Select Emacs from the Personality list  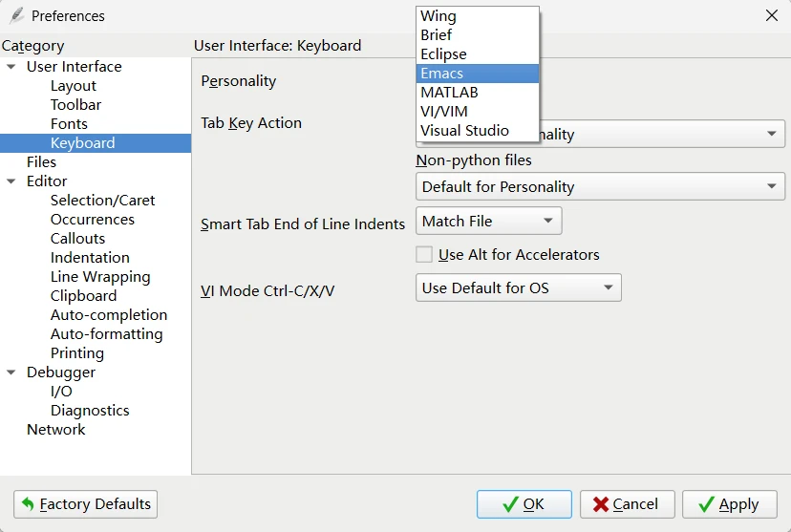[x=478, y=74]
